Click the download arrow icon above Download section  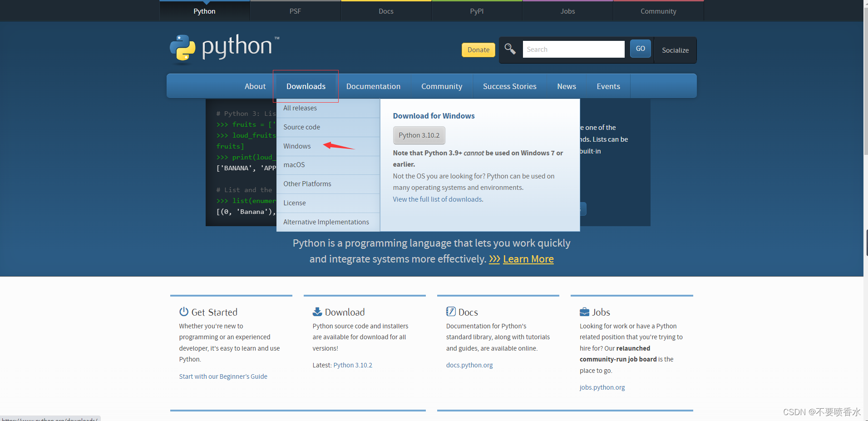[316, 312]
